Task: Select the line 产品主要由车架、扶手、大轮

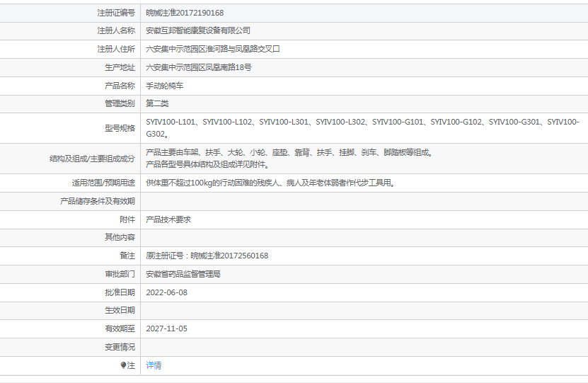Action: [x=289, y=153]
